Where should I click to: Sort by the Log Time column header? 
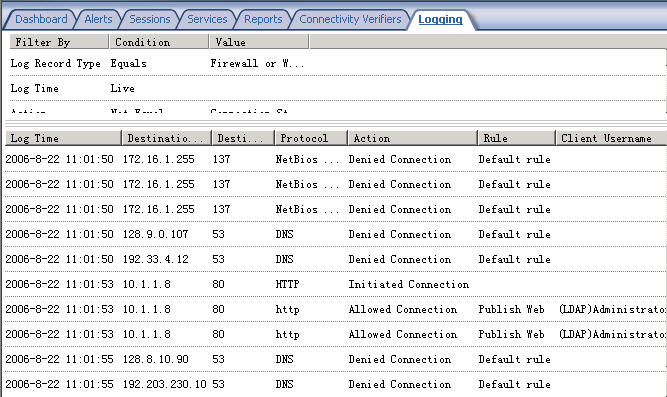63,138
